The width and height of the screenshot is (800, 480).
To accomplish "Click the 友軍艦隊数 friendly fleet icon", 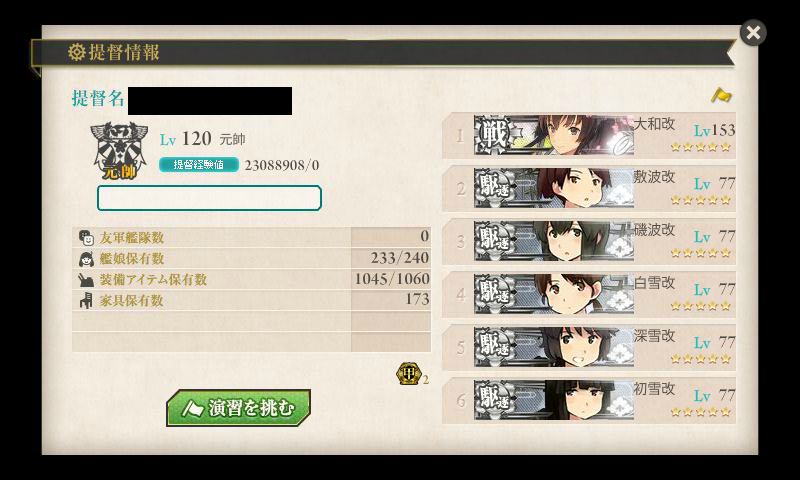I will tap(86, 237).
